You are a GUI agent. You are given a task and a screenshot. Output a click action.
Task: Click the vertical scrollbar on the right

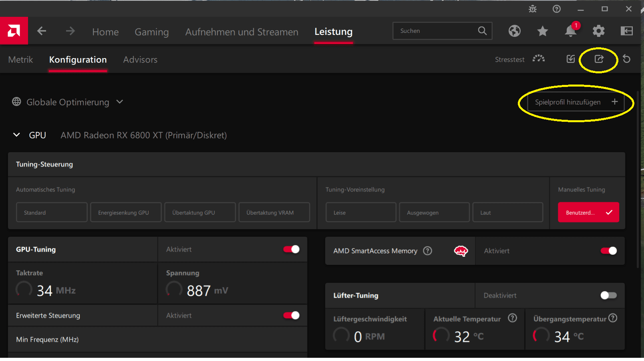(638, 180)
